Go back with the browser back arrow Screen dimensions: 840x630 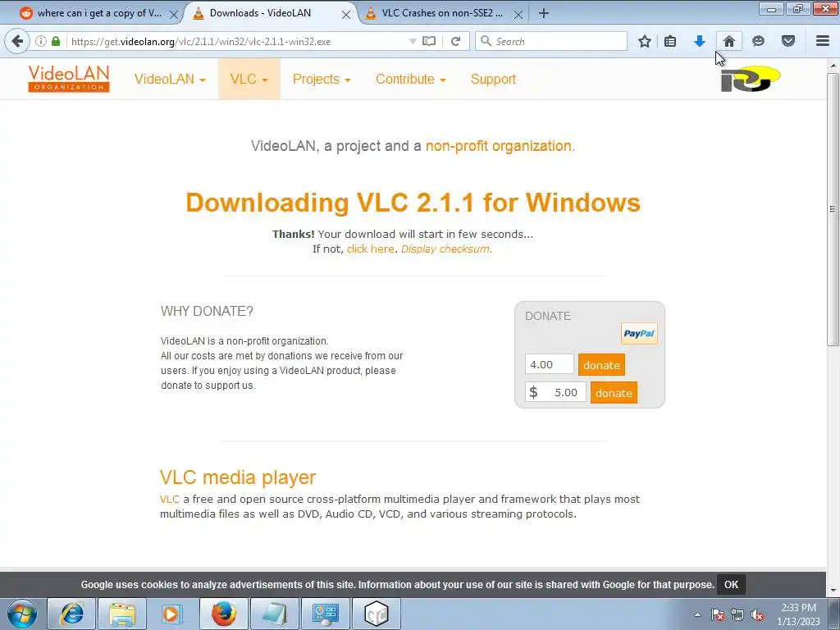(x=17, y=41)
